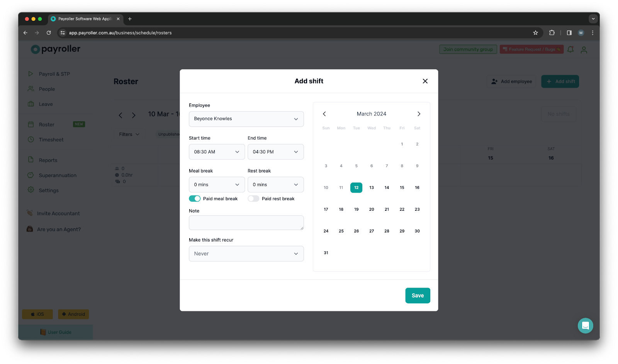The height and width of the screenshot is (364, 618).
Task: Open Payroll & STP in sidebar
Action: click(x=54, y=74)
